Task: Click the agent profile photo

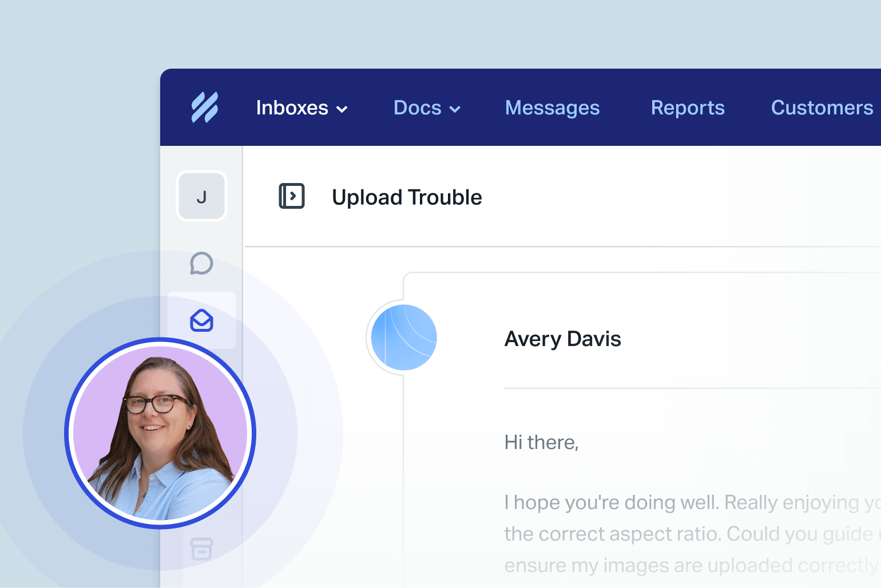Action: 160,434
